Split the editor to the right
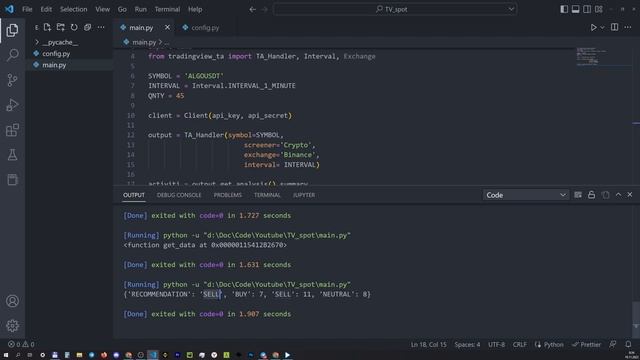 (614, 27)
